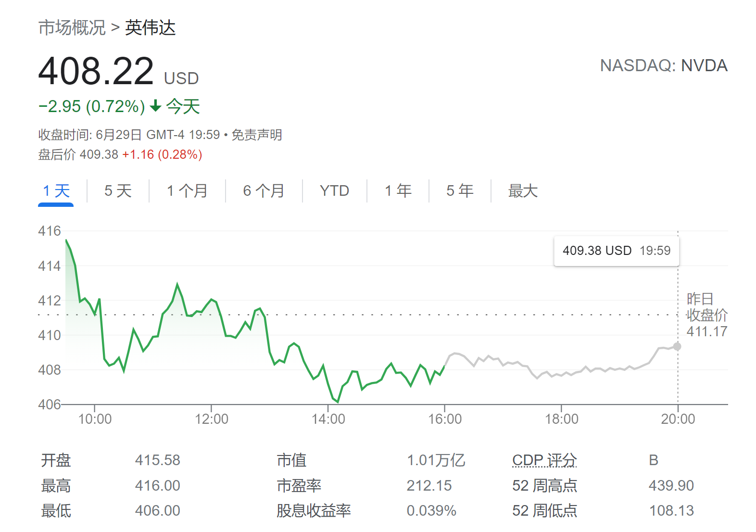Open the 1 个月 chart range
The width and height of the screenshot is (756, 532).
tap(187, 191)
